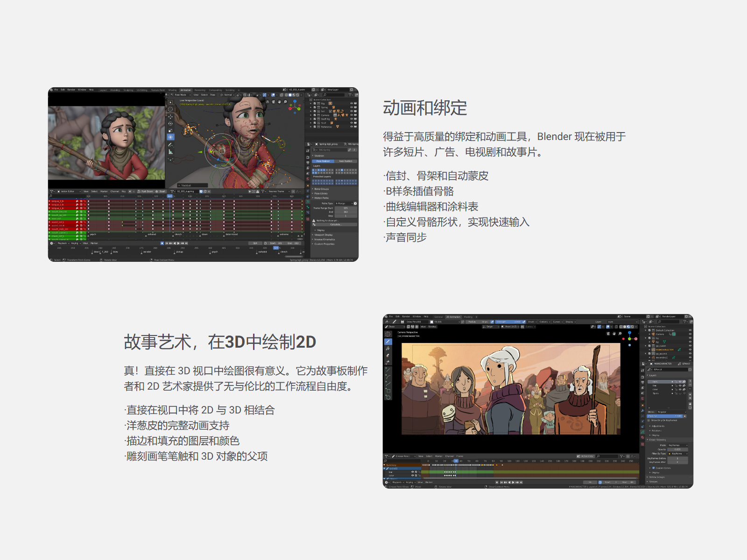Hide the Camera collection in outliner
Screen dimensions: 747x560
pyautogui.click(x=352, y=115)
